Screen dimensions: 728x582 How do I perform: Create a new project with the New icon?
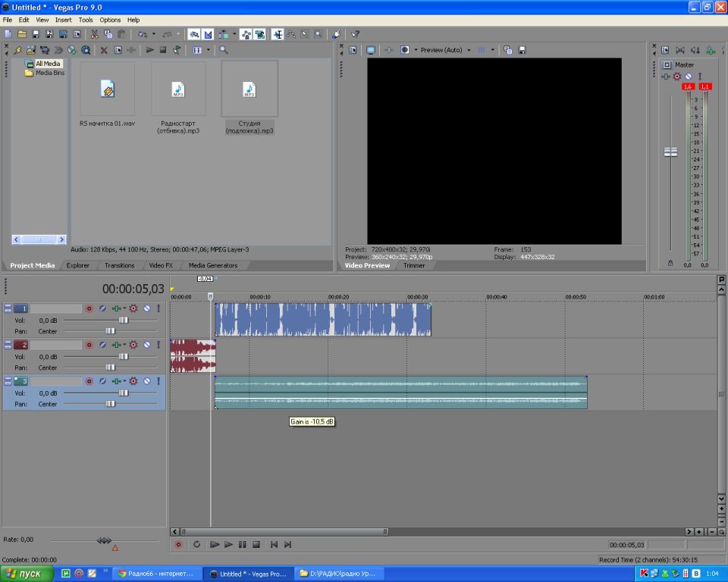click(x=8, y=34)
